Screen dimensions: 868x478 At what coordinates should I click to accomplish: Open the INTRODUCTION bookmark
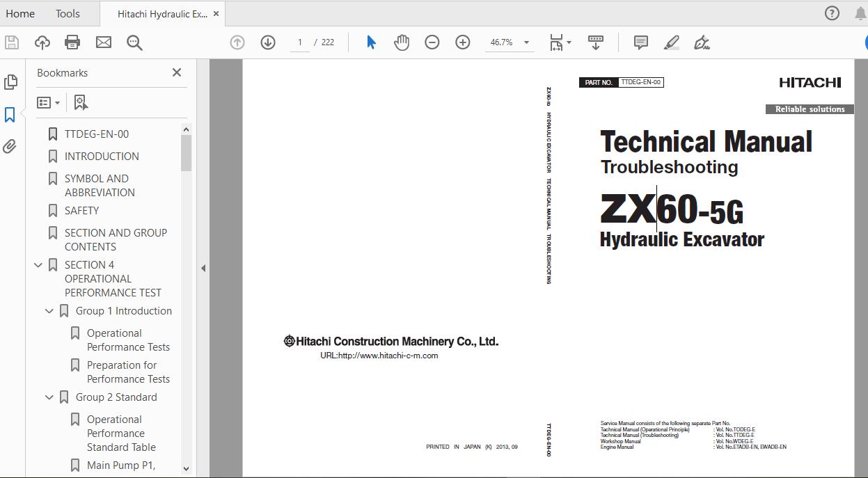(102, 156)
